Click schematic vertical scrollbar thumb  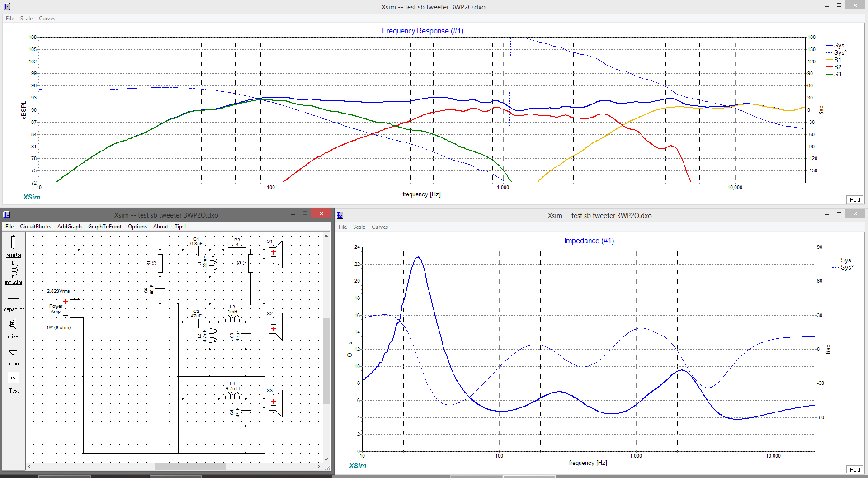(326, 361)
